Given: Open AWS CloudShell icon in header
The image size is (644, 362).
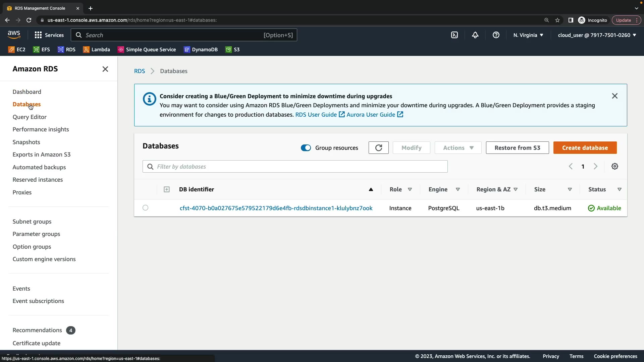Looking at the screenshot, I should tap(454, 35).
